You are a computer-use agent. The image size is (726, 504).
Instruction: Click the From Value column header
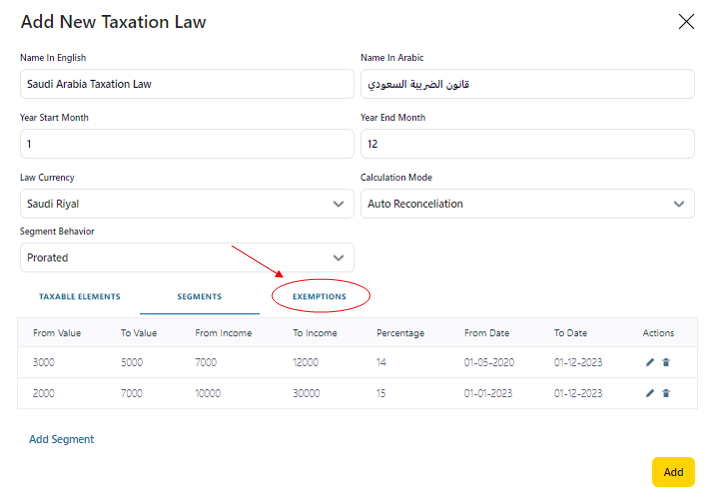pyautogui.click(x=57, y=333)
